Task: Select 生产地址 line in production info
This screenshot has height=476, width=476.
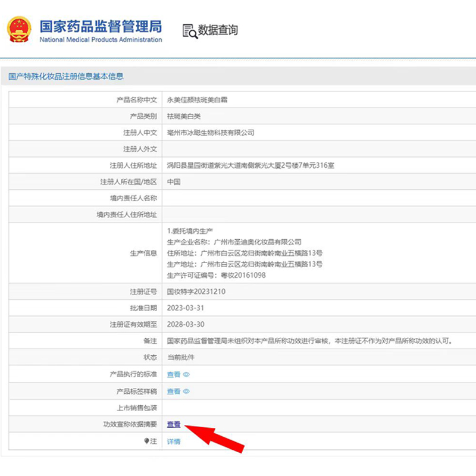Action: coord(245,264)
